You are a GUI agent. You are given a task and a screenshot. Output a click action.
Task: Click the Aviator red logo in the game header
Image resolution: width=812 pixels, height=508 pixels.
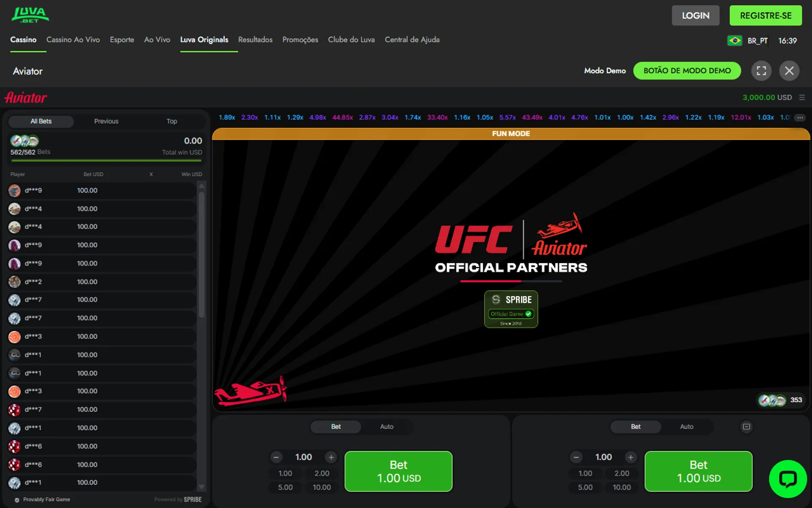(26, 98)
